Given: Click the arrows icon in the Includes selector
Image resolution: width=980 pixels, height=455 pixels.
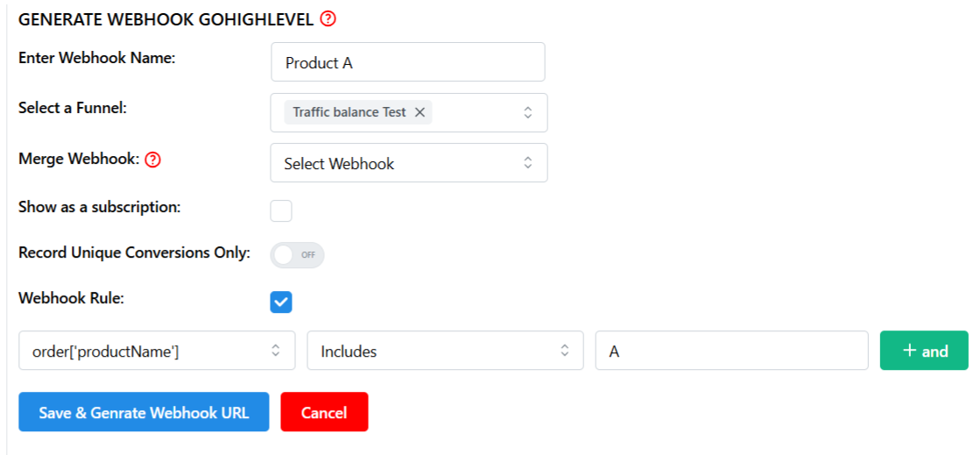Looking at the screenshot, I should click(564, 351).
